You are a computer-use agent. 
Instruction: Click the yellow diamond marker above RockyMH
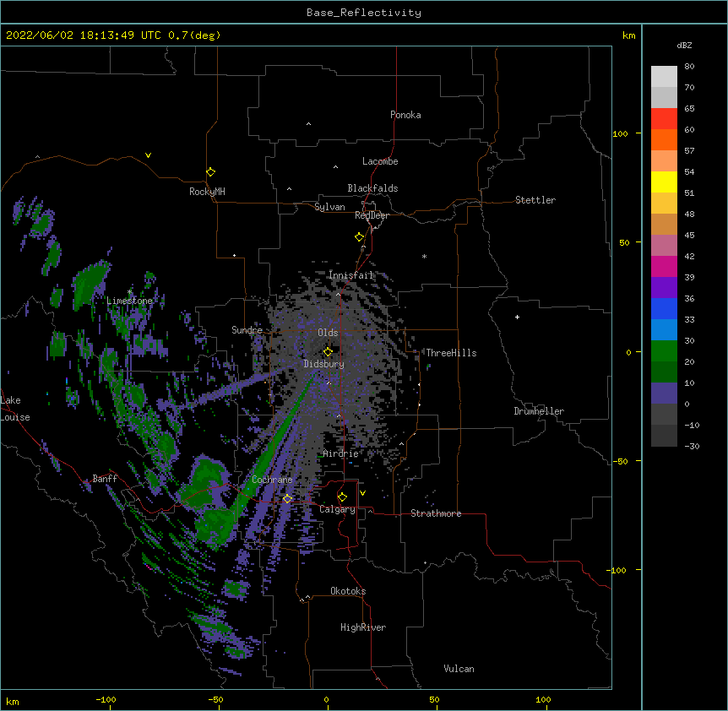point(210,172)
